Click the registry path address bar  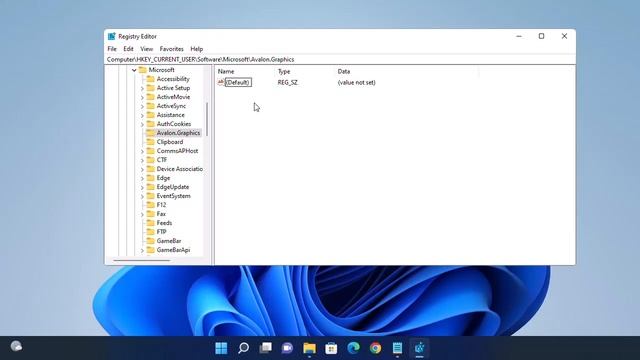click(340, 59)
